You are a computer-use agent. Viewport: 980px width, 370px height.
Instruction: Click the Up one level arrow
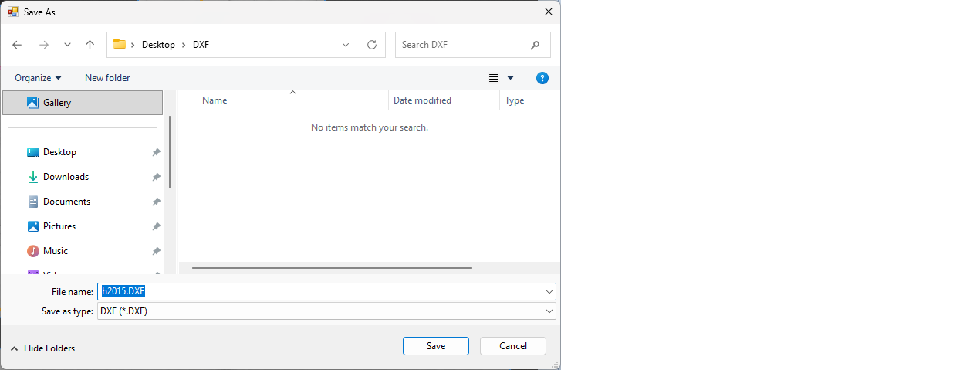pos(90,45)
